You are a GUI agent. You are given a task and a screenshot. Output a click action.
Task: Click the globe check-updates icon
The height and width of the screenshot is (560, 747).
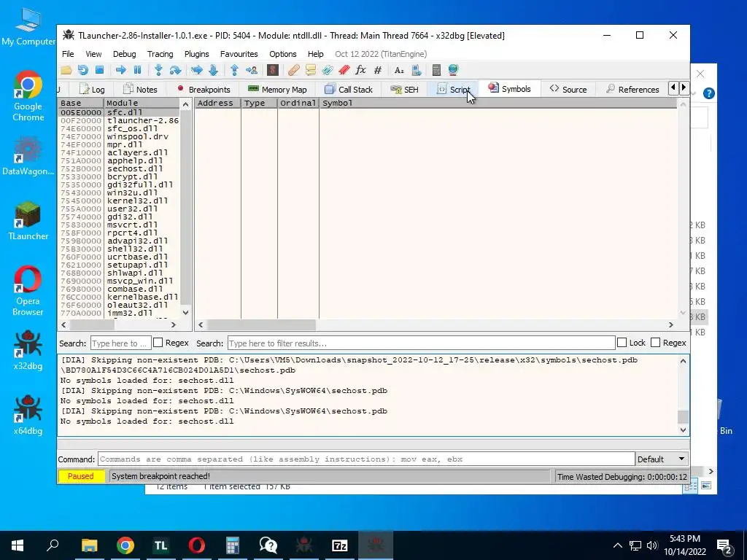tap(453, 71)
